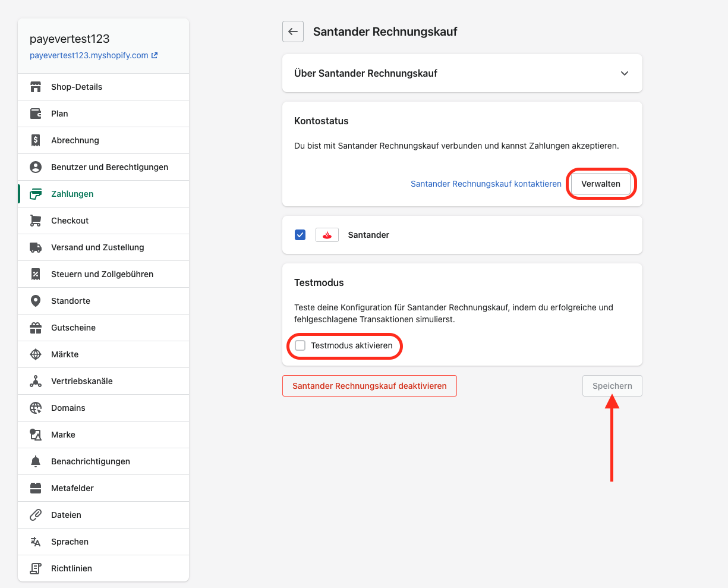This screenshot has width=728, height=588.
Task: Go back with the arrow button
Action: click(293, 32)
